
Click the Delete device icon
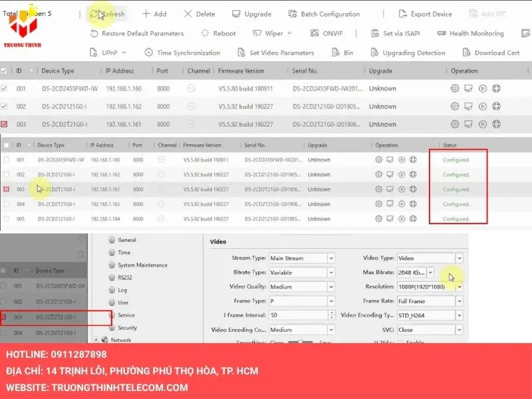(x=188, y=14)
